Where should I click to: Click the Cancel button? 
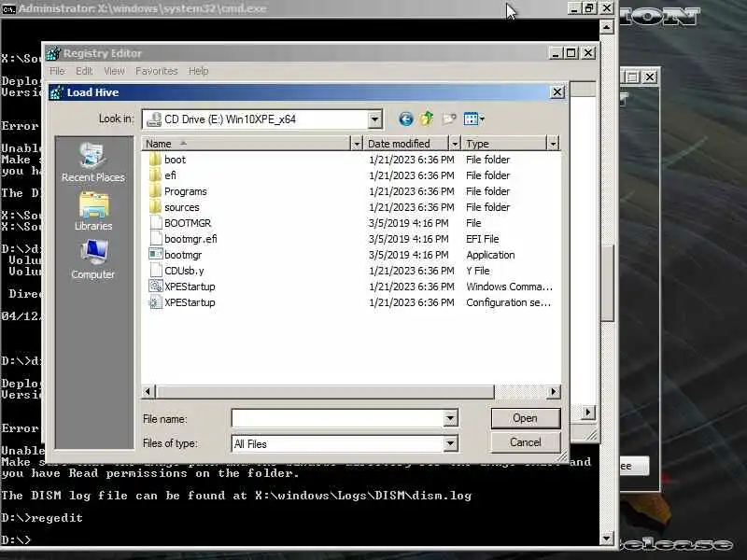(526, 442)
